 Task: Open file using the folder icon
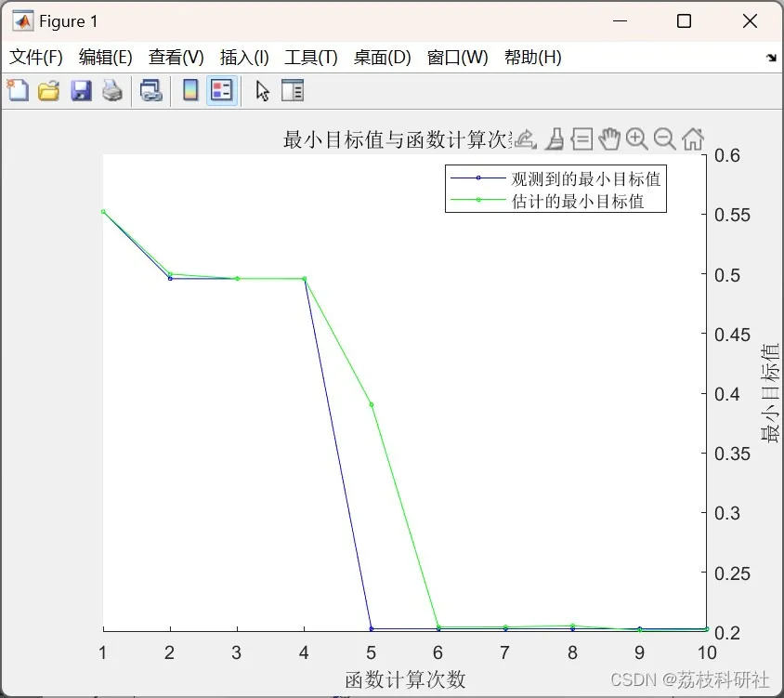coord(49,91)
